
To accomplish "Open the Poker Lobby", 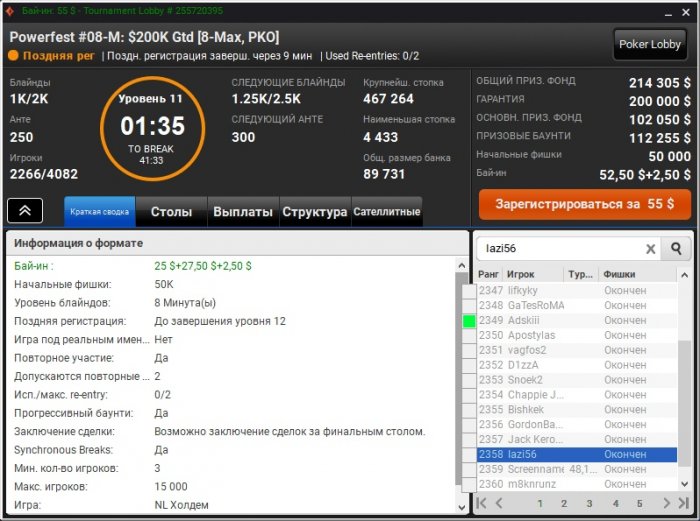I will point(650,44).
